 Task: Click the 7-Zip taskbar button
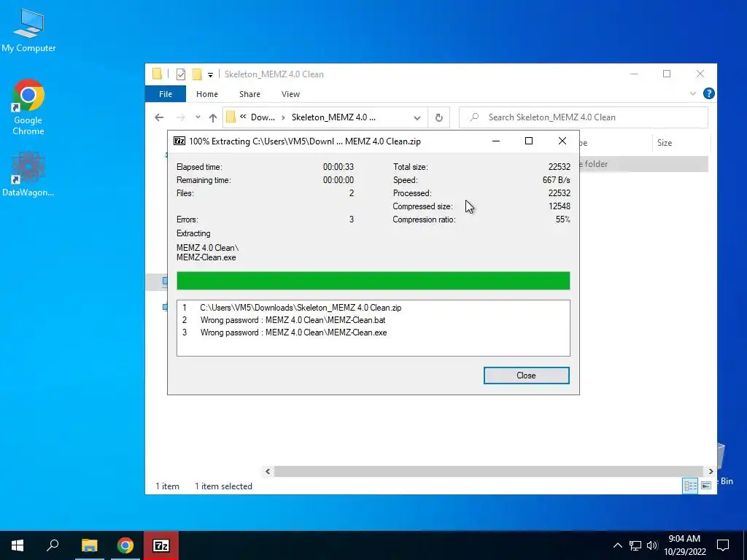click(x=161, y=545)
